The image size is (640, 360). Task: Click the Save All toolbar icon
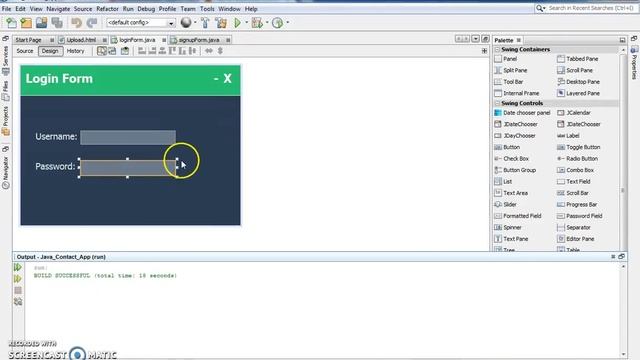coord(57,23)
